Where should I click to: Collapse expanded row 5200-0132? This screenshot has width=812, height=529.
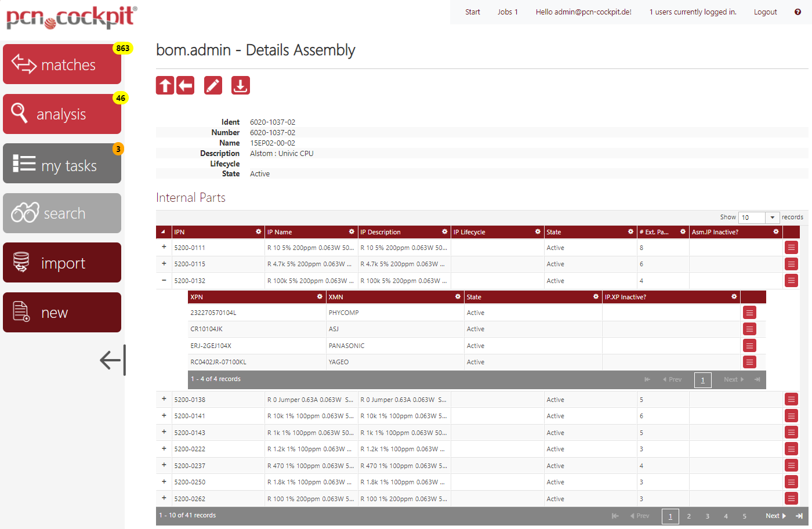click(164, 281)
